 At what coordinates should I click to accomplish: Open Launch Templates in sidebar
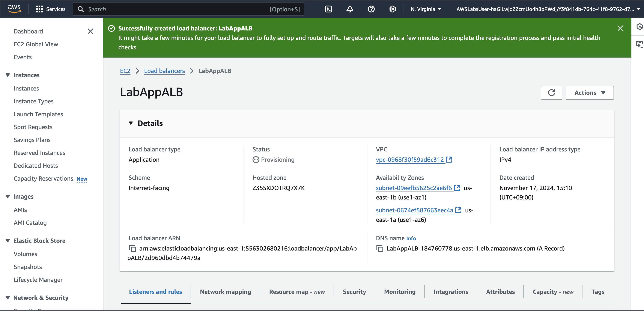38,114
